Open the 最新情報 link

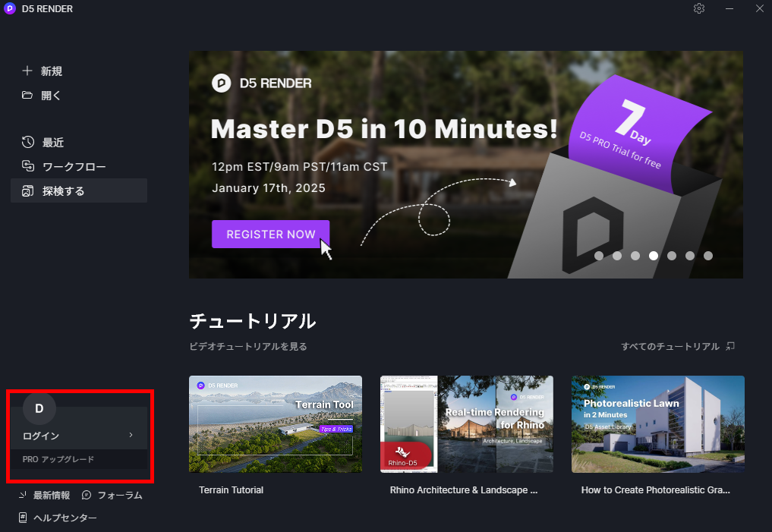(52, 496)
